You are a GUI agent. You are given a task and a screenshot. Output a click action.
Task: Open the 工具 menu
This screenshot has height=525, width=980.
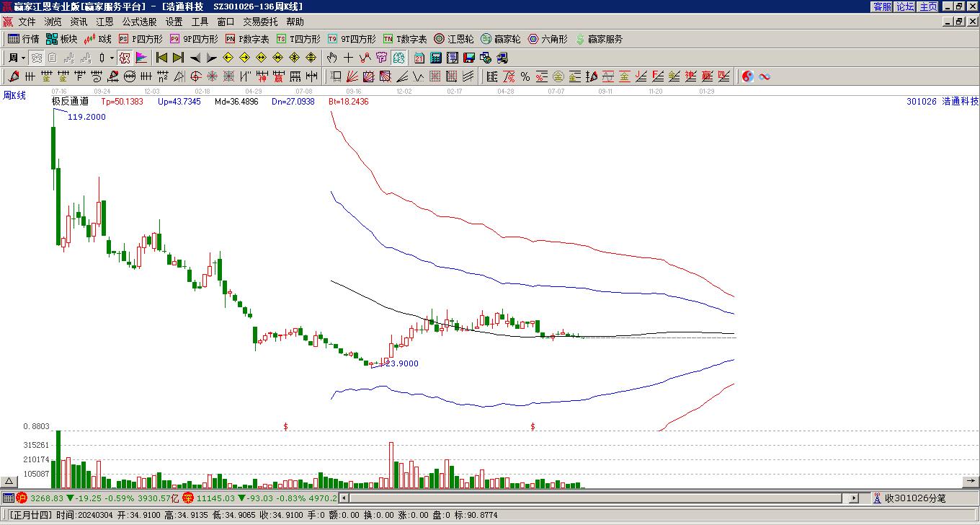click(200, 22)
